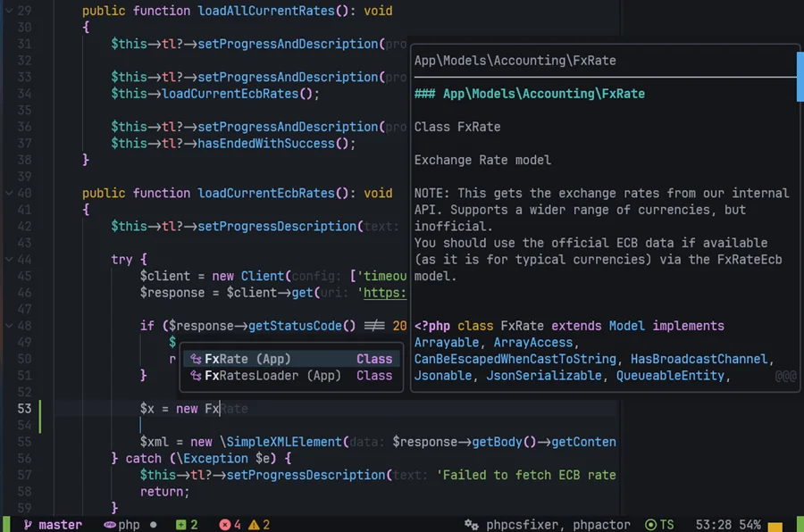
Task: Select the FxRate (App) completion entry
Action: (x=291, y=359)
